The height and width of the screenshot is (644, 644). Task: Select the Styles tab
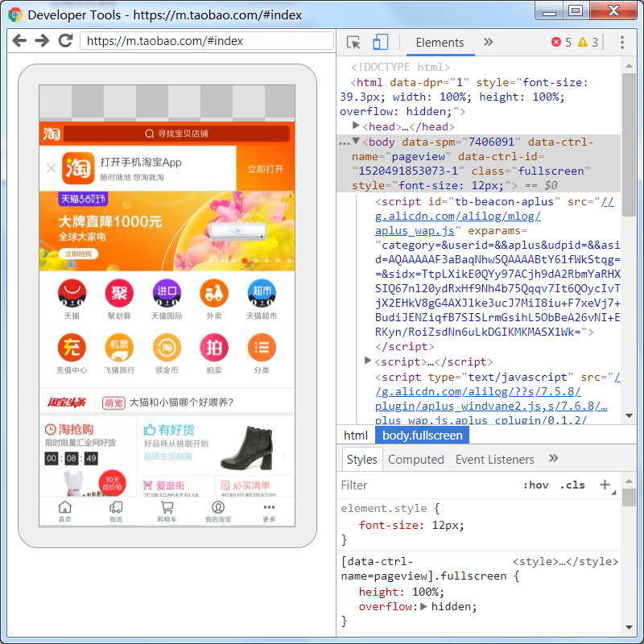pos(361,459)
